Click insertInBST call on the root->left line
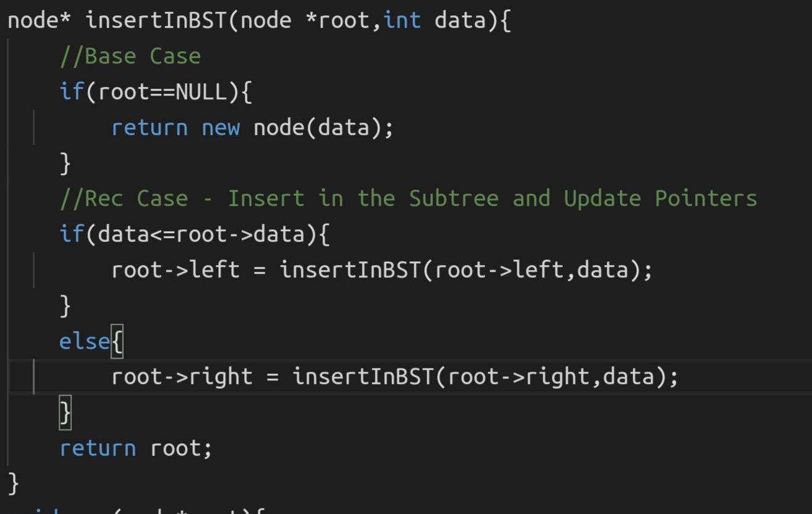Screen dimensions: 812x514 [x=351, y=271]
